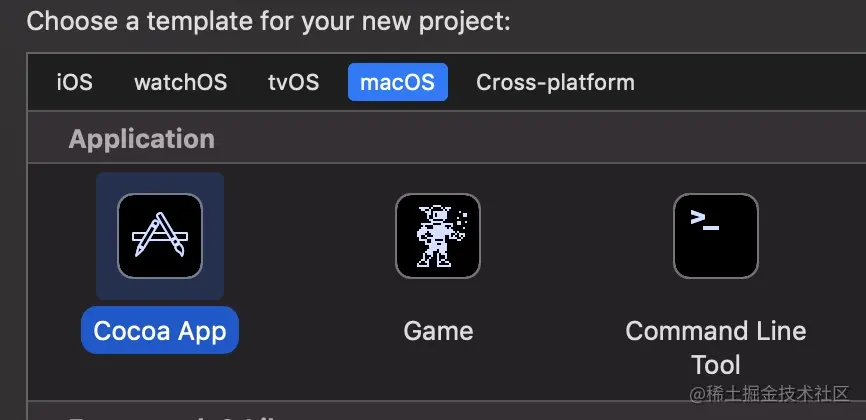Select the Game template robot icon
The height and width of the screenshot is (420, 866).
coord(438,236)
